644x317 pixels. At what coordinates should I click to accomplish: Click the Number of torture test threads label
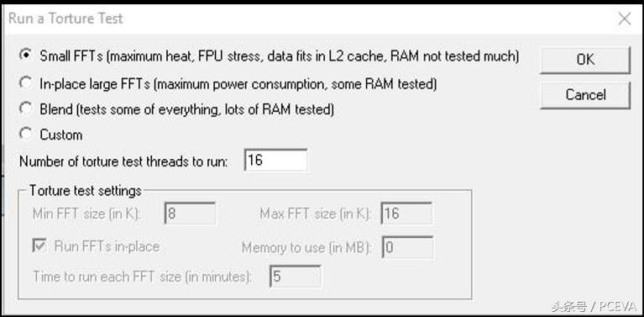[123, 161]
